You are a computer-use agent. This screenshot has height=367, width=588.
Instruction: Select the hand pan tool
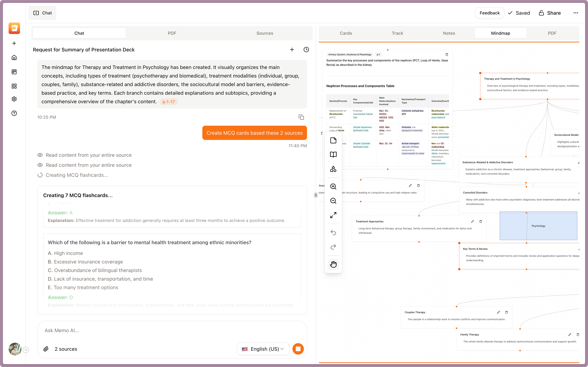(333, 264)
